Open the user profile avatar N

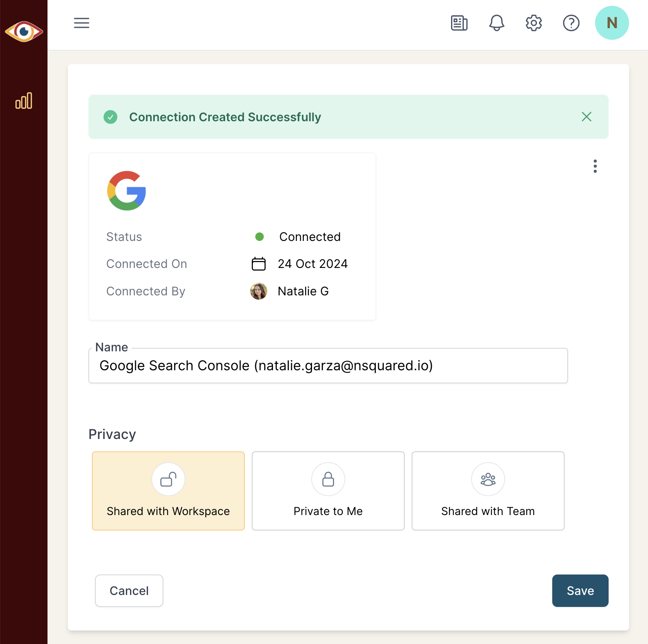point(612,23)
